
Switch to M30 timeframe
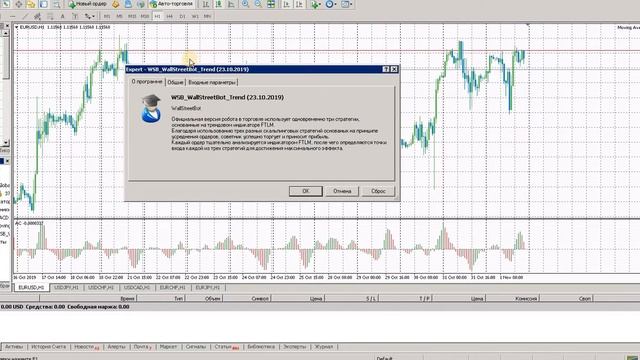point(145,16)
